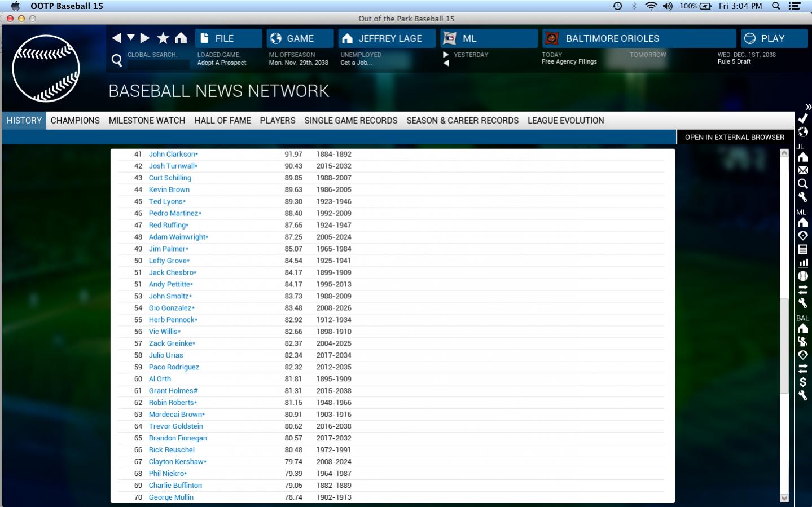The height and width of the screenshot is (507, 812).
Task: Select the HISTORY tab
Action: [24, 120]
